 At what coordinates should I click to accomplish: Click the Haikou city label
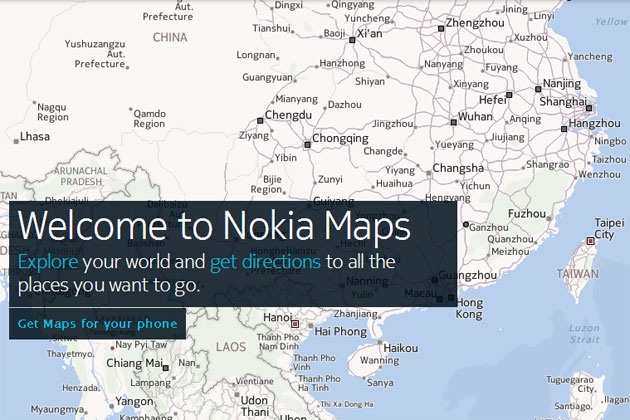(401, 348)
